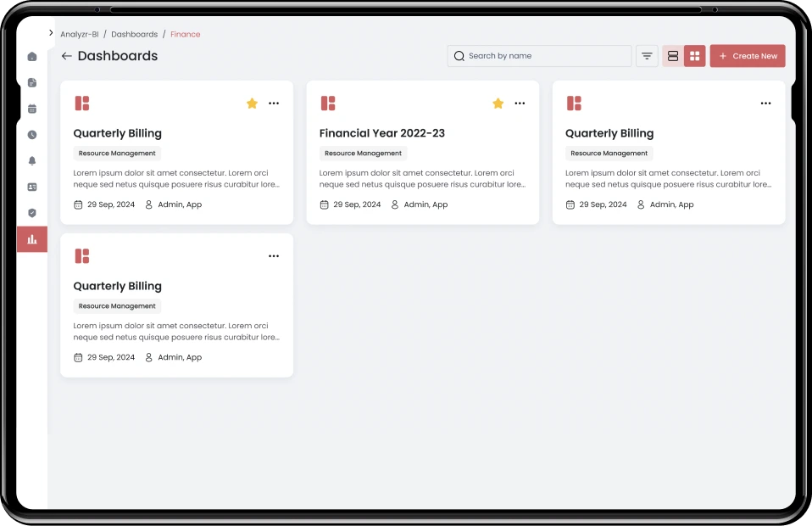Viewport: 812px width, 526px height.
Task: Open the calendar section from the sidebar
Action: (x=31, y=108)
